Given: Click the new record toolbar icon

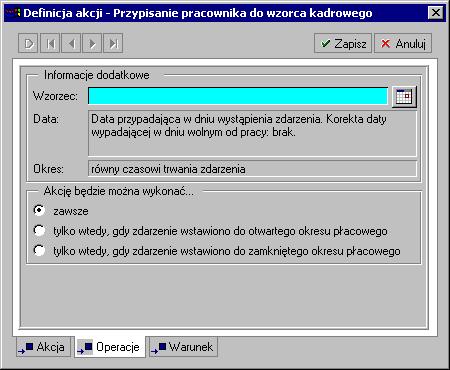Looking at the screenshot, I should pyautogui.click(x=29, y=43).
